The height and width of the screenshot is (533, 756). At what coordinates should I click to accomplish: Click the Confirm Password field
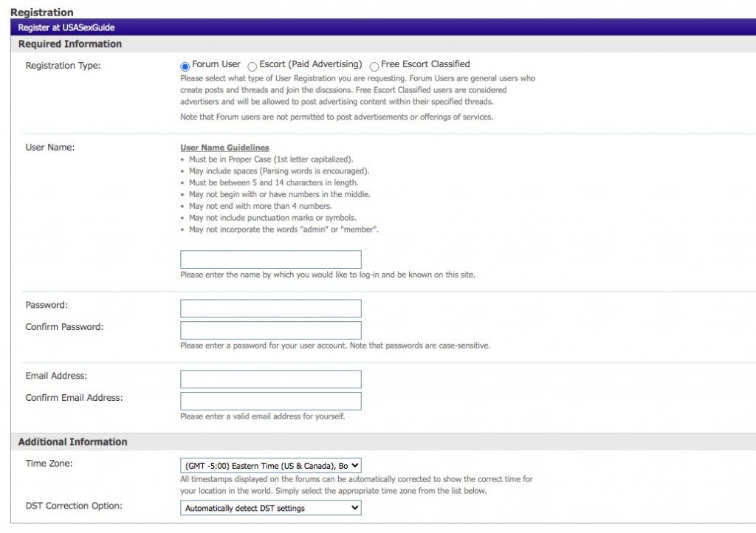(270, 330)
